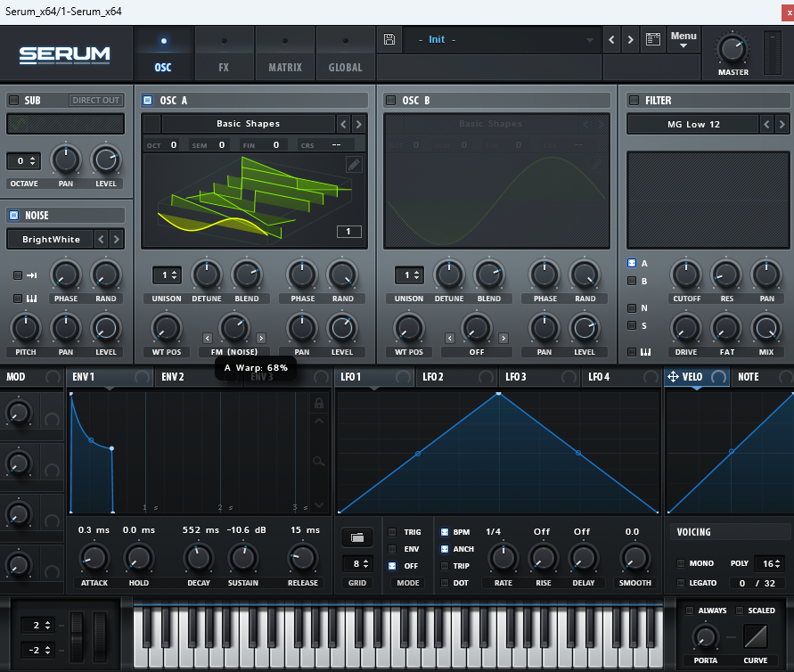
Task: Click next warp mode arrow for OSC A
Action: point(261,338)
